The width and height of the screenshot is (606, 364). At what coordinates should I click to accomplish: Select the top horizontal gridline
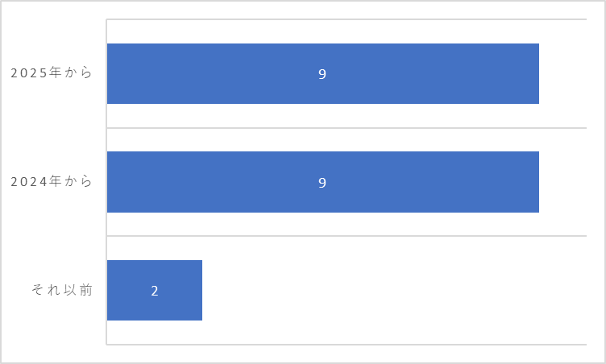pos(347,19)
